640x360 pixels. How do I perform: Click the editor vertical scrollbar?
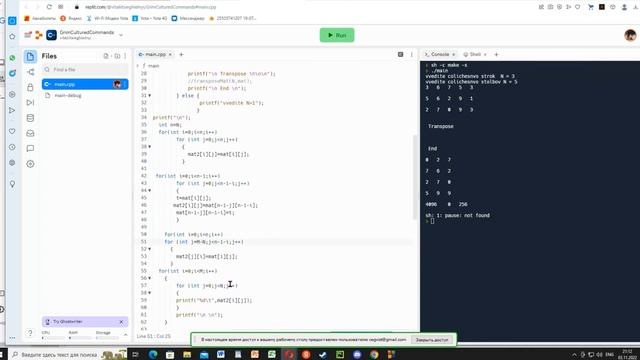click(415, 177)
